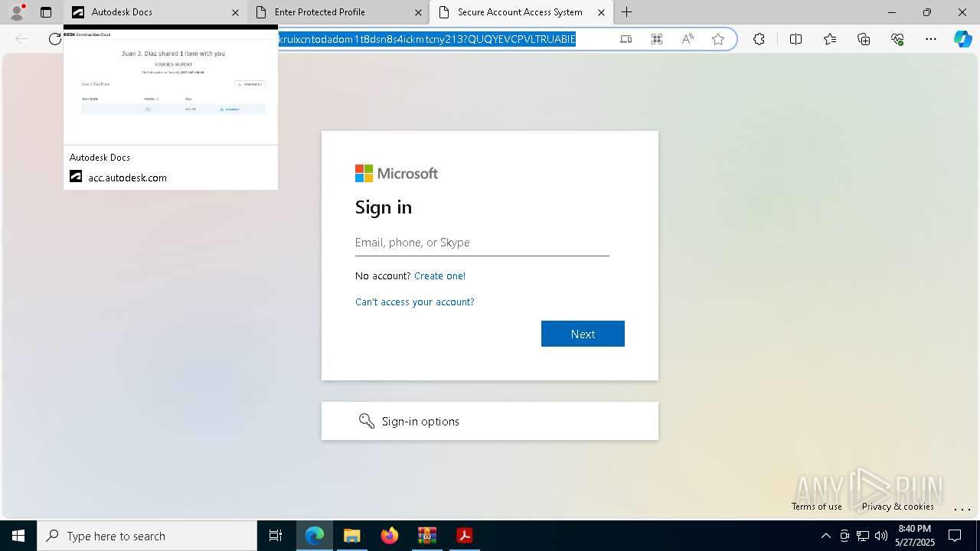Close the Secure Account Access System tab

[x=601, y=12]
